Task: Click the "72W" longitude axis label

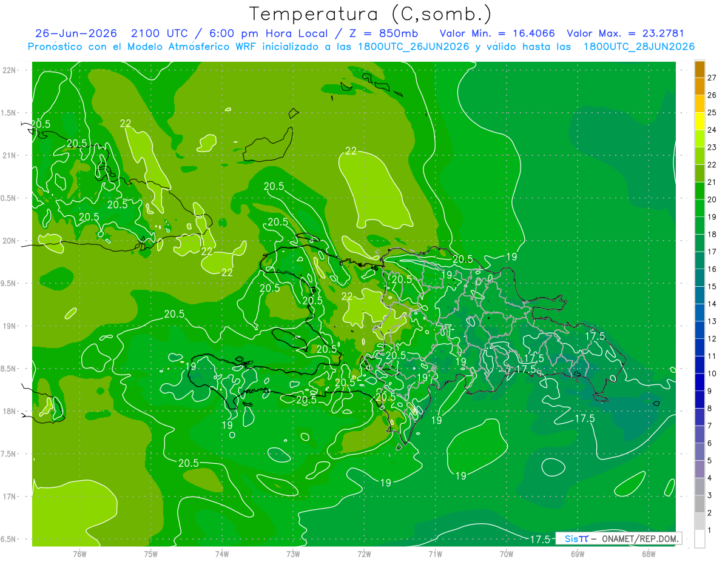Action: coord(364,554)
